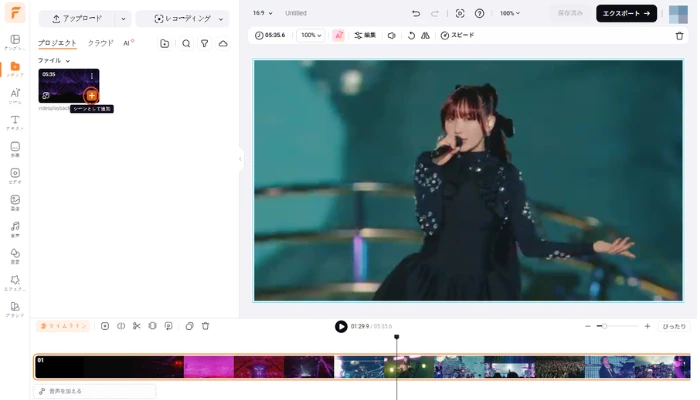Click the timeline zoom out minus
The height and width of the screenshot is (400, 700).
click(x=588, y=326)
